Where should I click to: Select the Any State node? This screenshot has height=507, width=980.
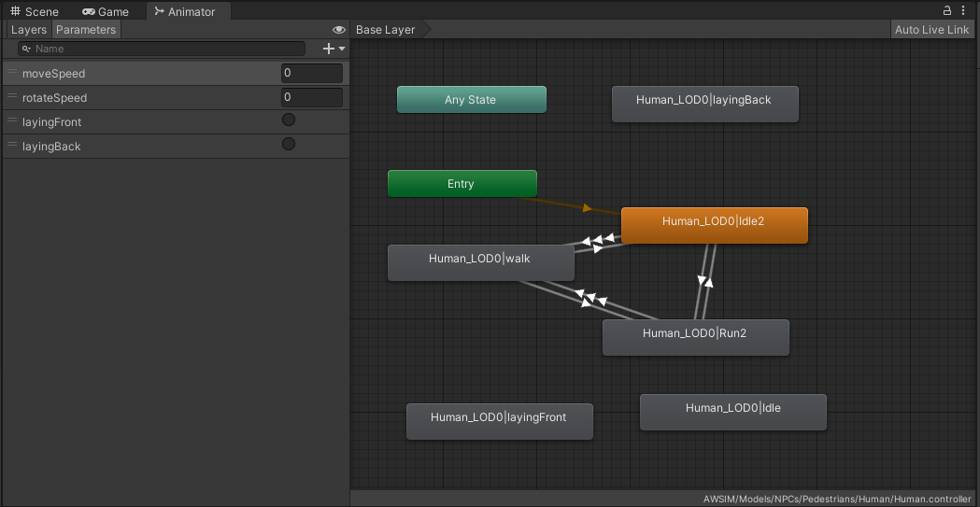coord(471,100)
